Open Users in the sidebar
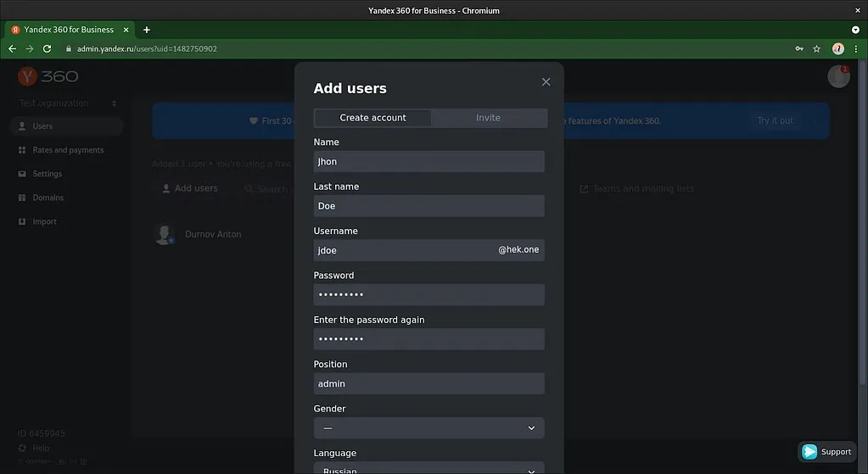 click(x=66, y=126)
